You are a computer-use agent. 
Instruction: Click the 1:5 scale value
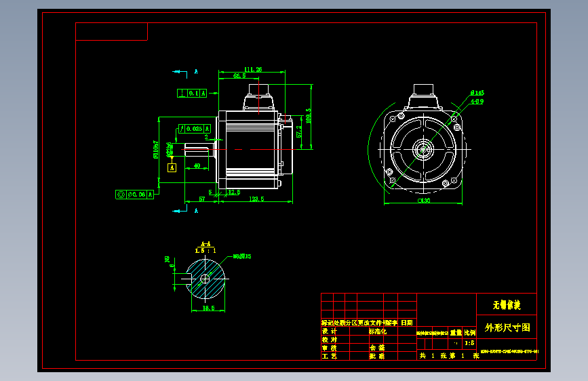coord(469,343)
